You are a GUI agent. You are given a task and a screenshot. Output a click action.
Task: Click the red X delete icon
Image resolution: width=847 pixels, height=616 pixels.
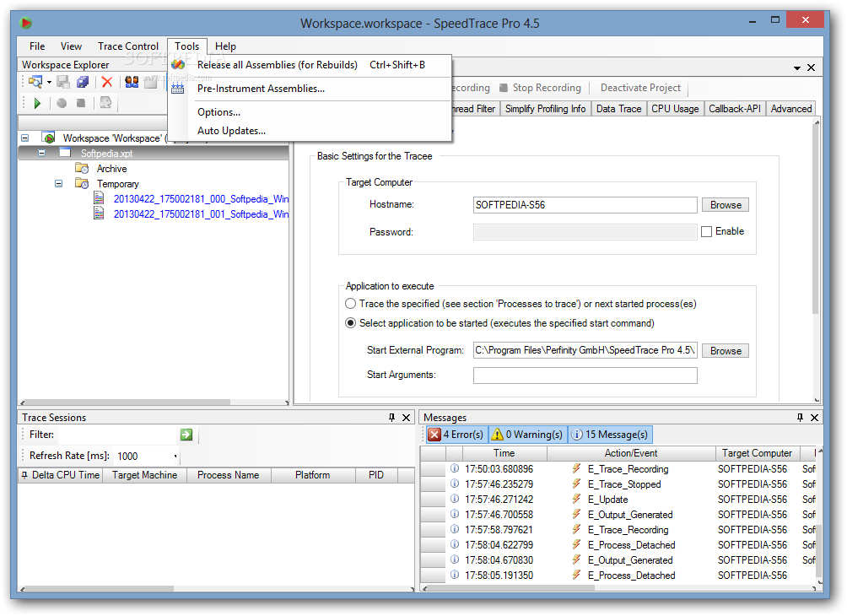pyautogui.click(x=107, y=82)
